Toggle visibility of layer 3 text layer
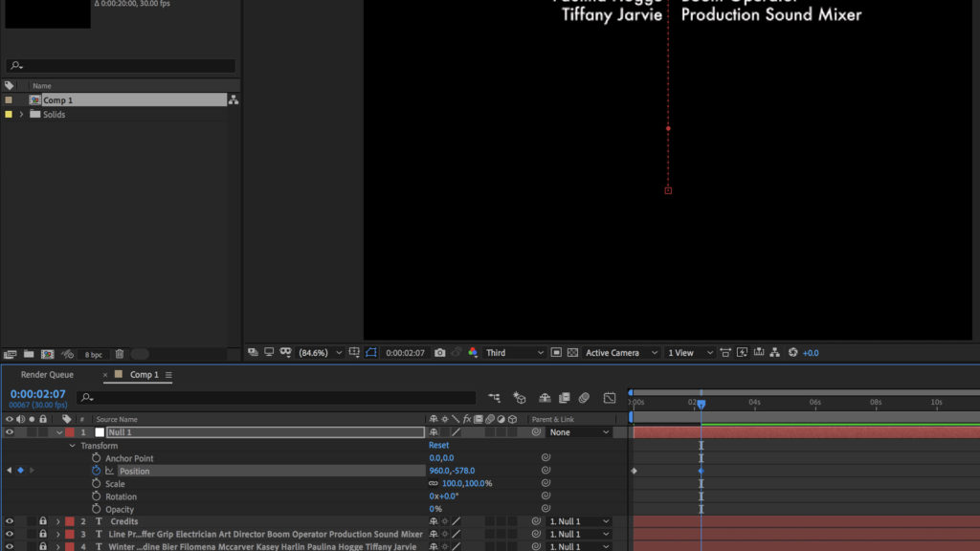The height and width of the screenshot is (551, 980). coord(10,534)
